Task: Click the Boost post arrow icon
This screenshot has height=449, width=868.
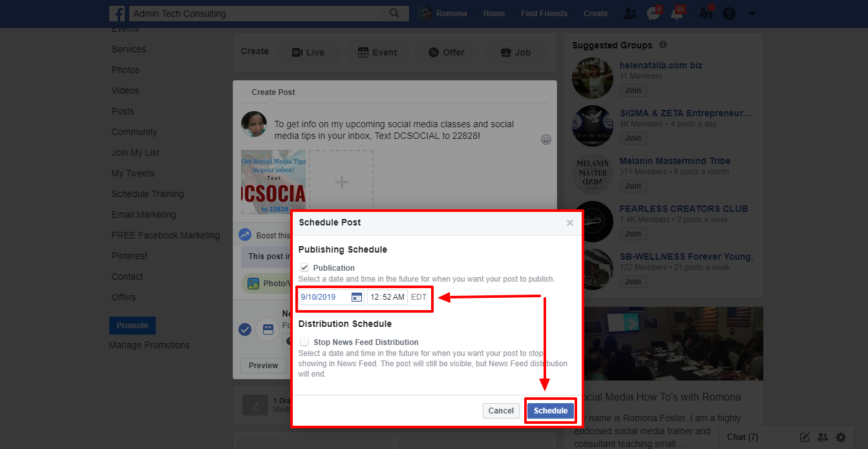Action: point(245,235)
